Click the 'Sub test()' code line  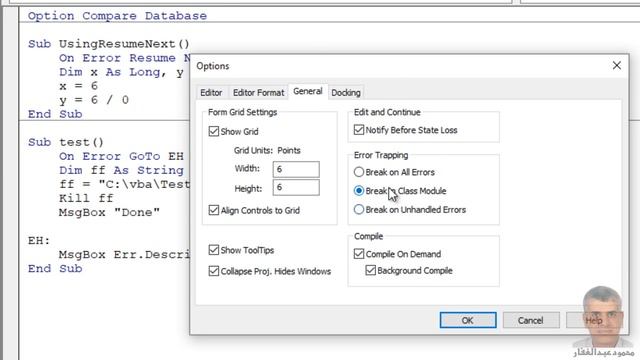(x=66, y=142)
